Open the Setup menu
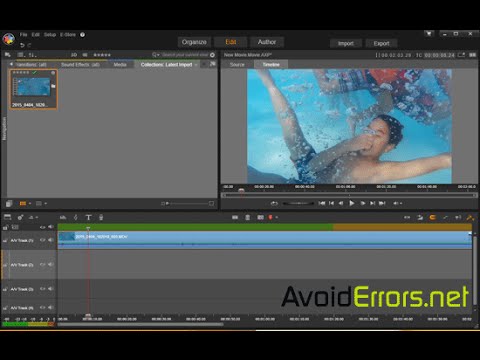 (50, 35)
